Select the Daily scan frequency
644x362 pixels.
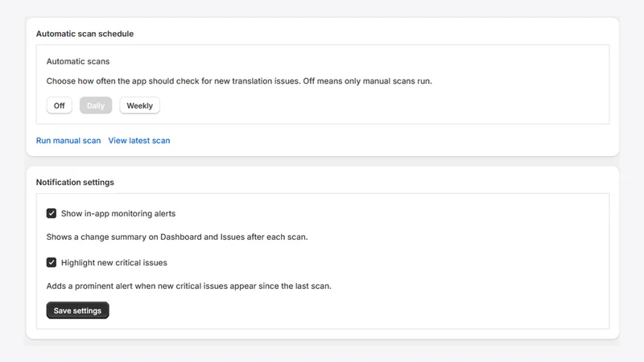[96, 105]
